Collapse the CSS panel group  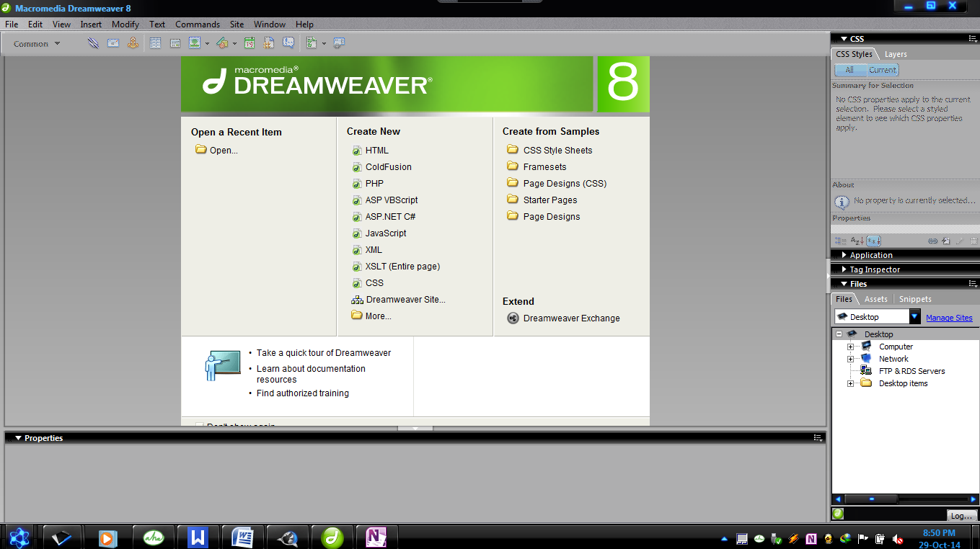coord(844,39)
